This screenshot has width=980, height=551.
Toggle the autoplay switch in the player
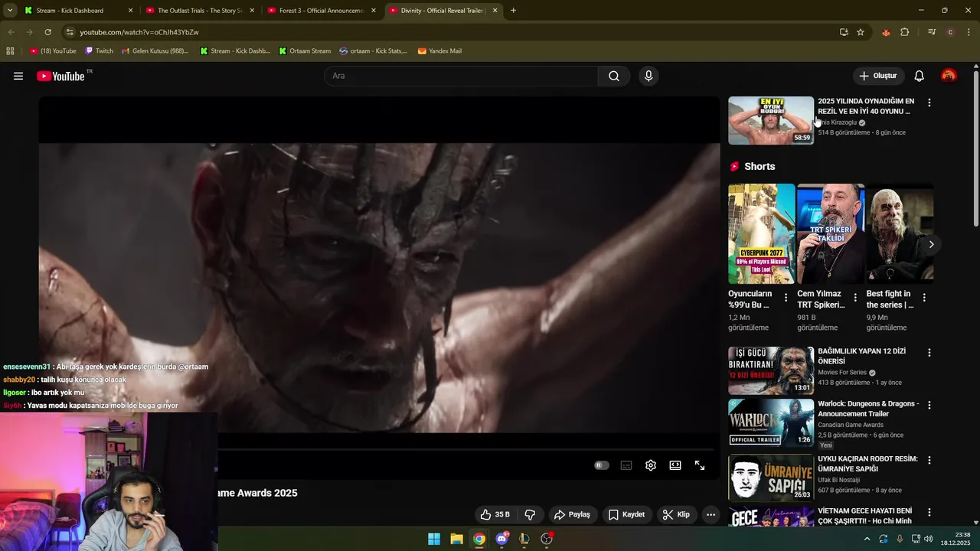click(602, 465)
